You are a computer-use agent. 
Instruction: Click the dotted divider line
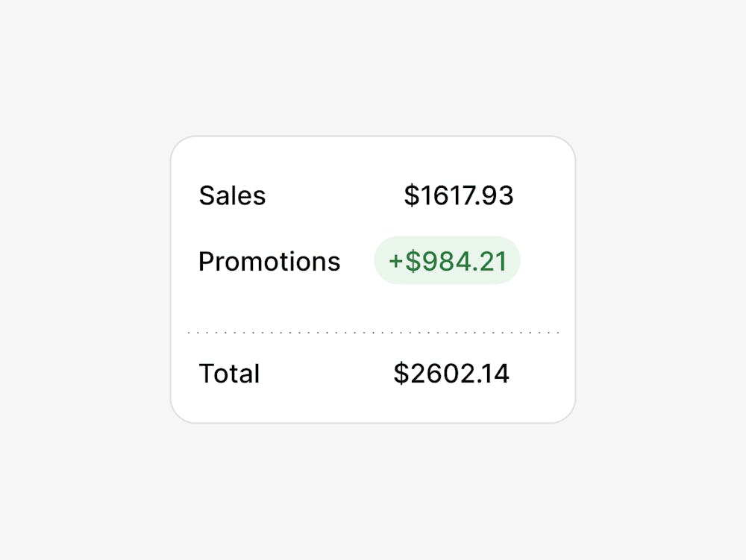pyautogui.click(x=373, y=333)
